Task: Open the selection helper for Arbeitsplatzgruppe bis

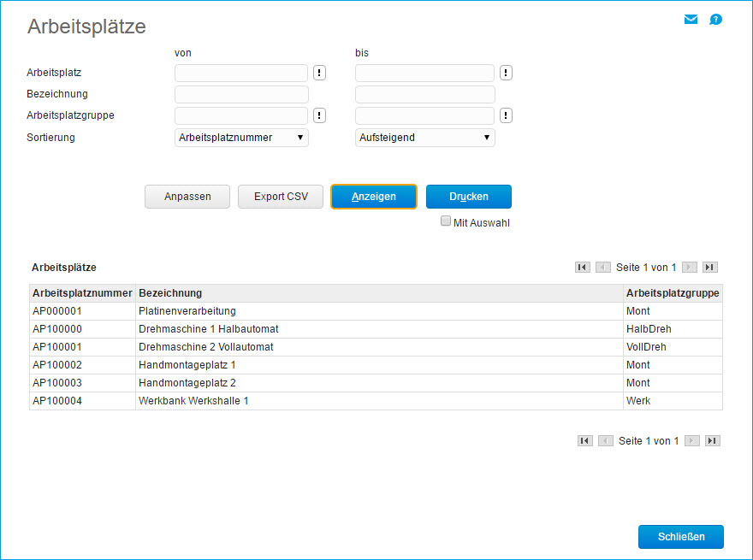Action: [505, 115]
